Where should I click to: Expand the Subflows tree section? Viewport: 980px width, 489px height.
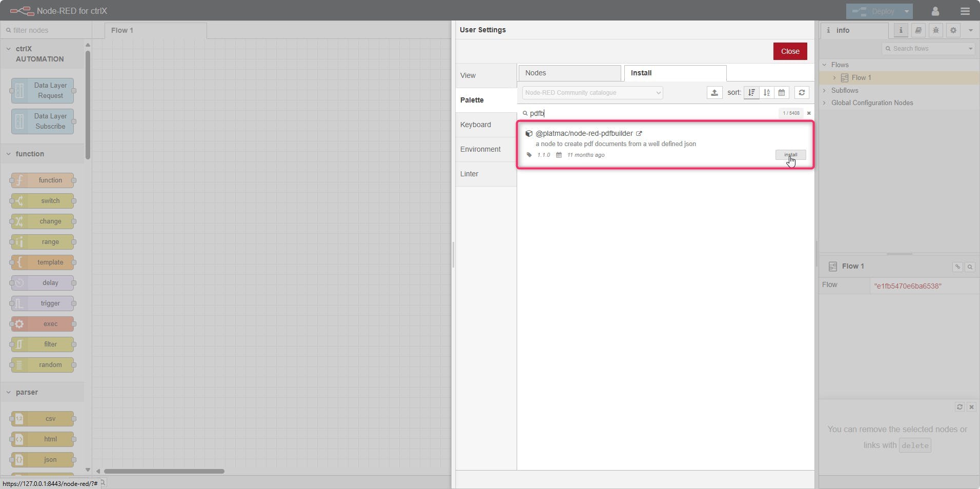825,91
